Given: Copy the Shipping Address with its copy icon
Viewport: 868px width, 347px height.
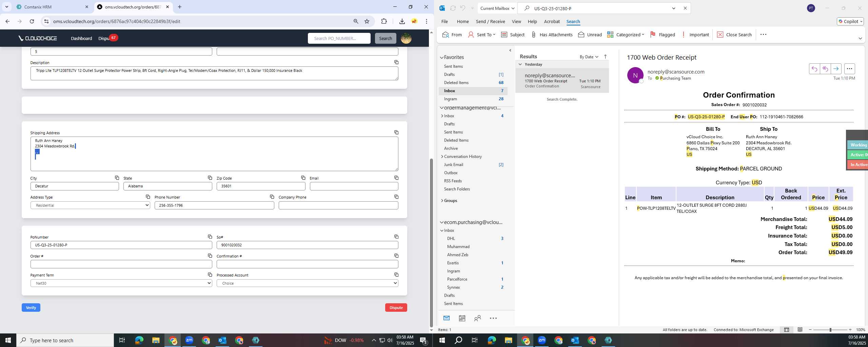Looking at the screenshot, I should coord(396,132).
